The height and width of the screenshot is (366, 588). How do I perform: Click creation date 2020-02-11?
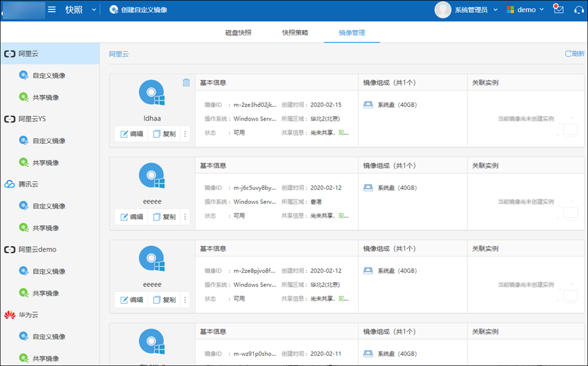pos(326,354)
